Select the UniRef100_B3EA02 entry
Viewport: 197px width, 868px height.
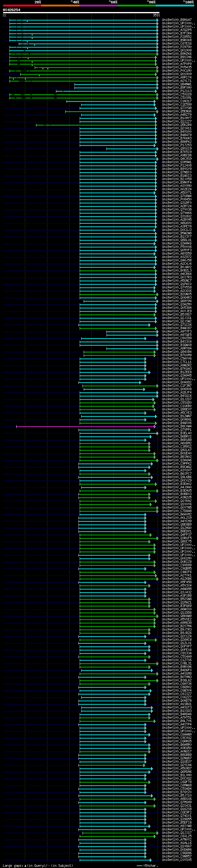coord(177,483)
